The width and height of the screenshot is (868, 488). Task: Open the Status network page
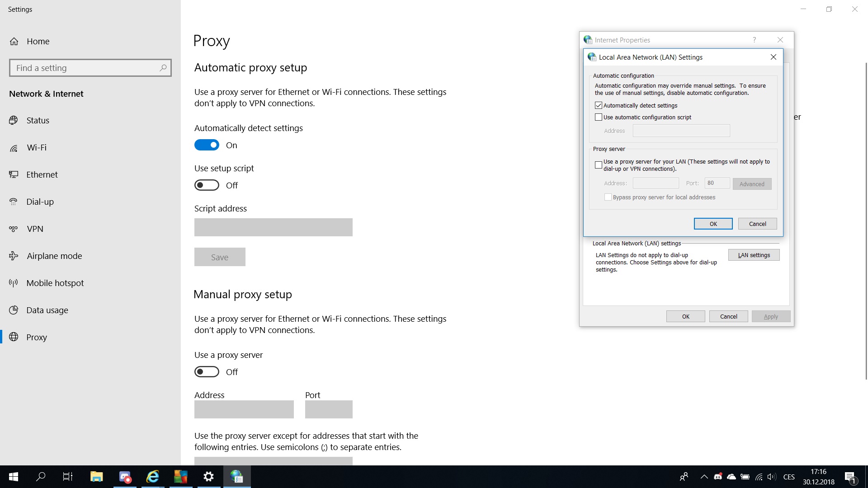[30, 120]
